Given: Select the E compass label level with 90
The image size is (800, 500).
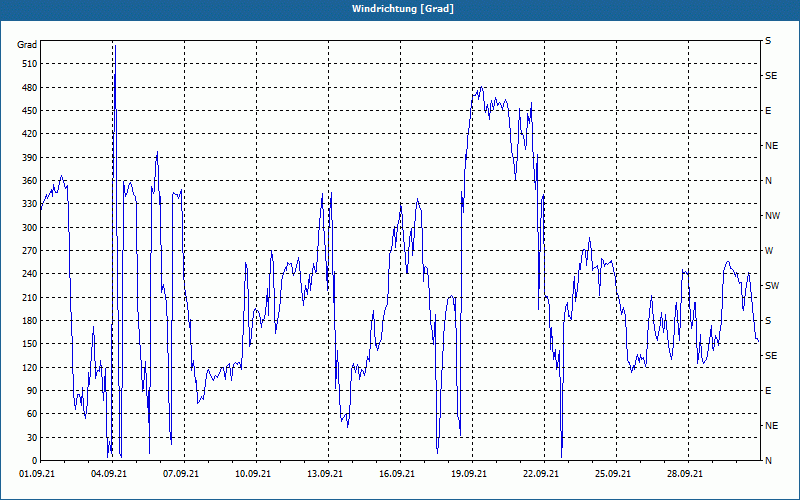Looking at the screenshot, I should pos(768,391).
